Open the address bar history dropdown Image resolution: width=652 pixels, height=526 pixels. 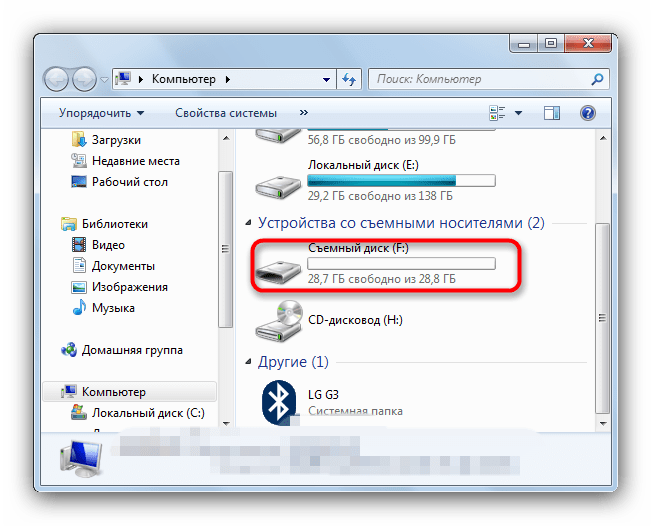click(x=326, y=79)
